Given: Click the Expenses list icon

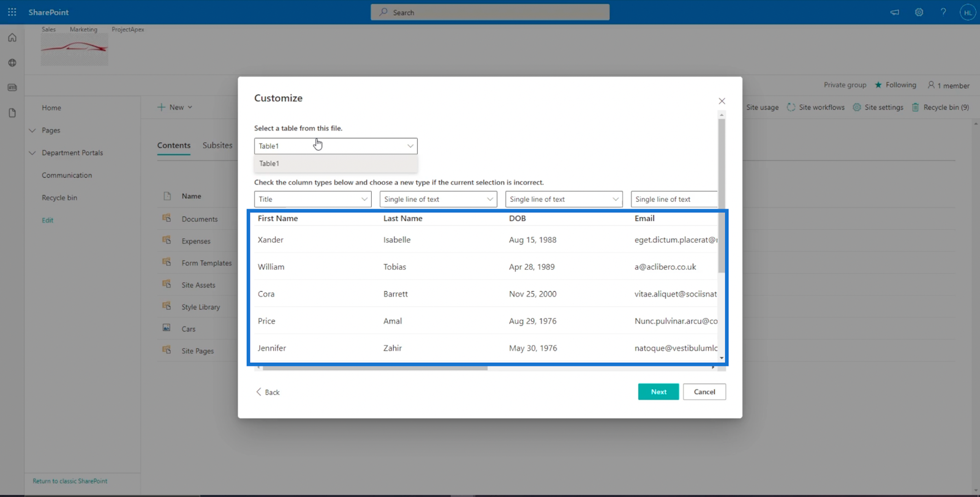Looking at the screenshot, I should tap(167, 240).
